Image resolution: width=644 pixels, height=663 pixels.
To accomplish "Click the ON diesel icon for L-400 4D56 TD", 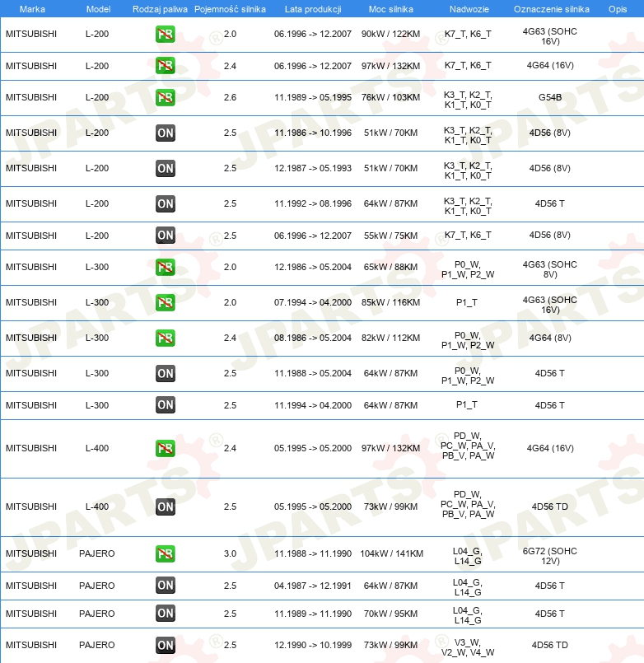I will pyautogui.click(x=166, y=507).
